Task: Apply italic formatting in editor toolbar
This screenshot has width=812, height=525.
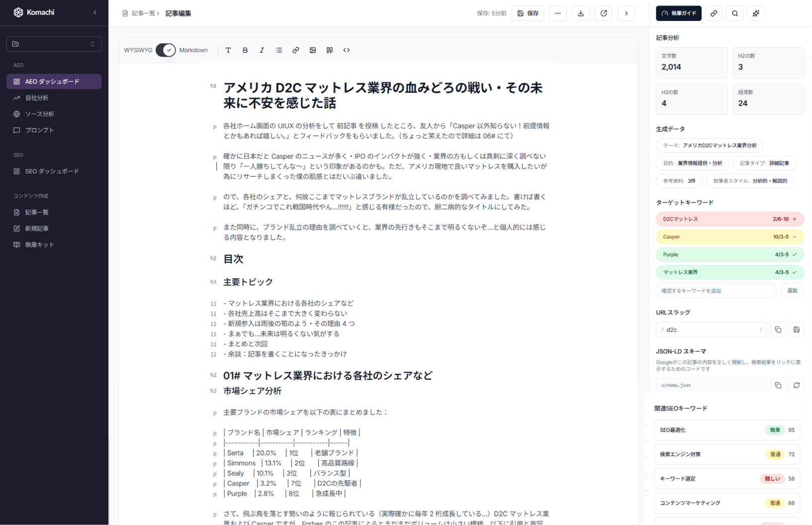Action: (262, 50)
